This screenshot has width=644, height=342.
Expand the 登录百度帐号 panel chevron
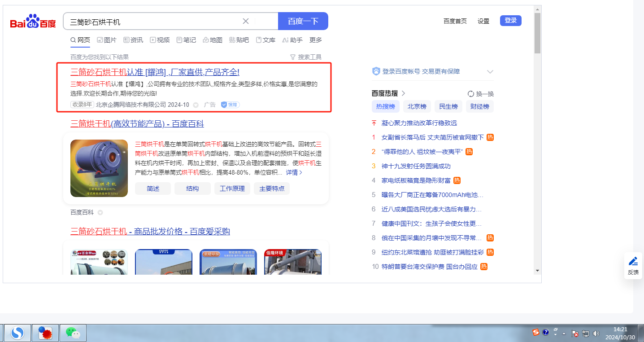490,72
